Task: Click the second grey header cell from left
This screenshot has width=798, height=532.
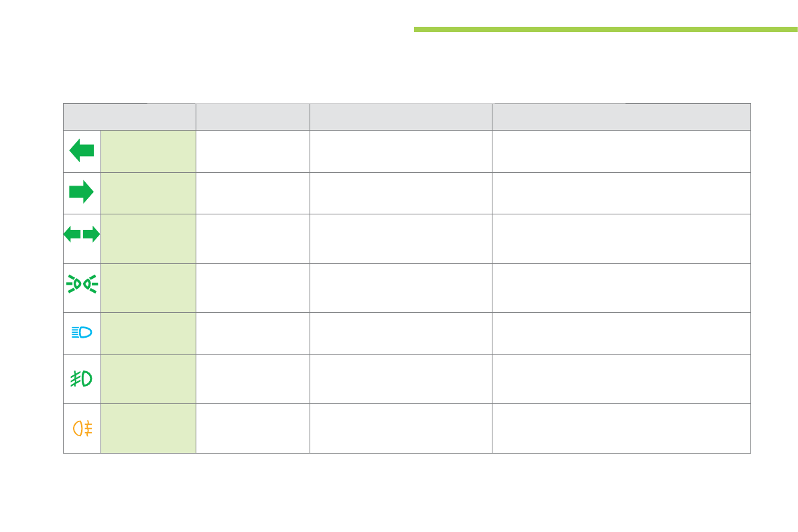Action: (x=253, y=117)
